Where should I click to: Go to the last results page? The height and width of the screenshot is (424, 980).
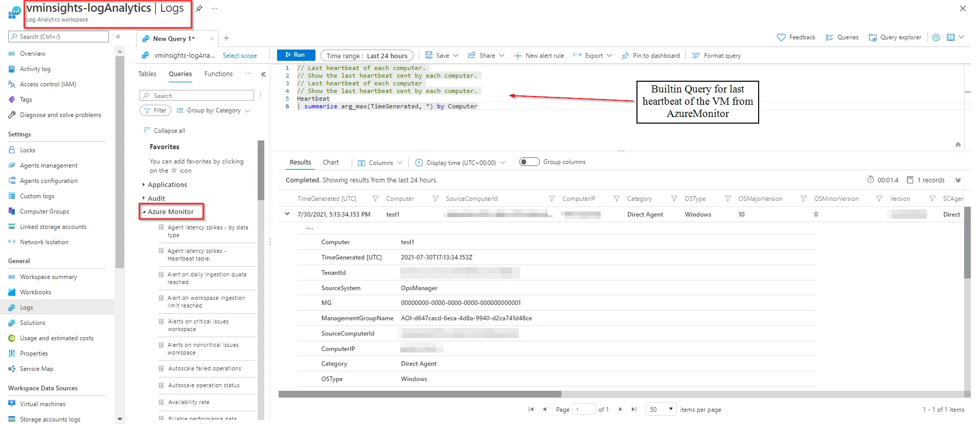coord(634,409)
